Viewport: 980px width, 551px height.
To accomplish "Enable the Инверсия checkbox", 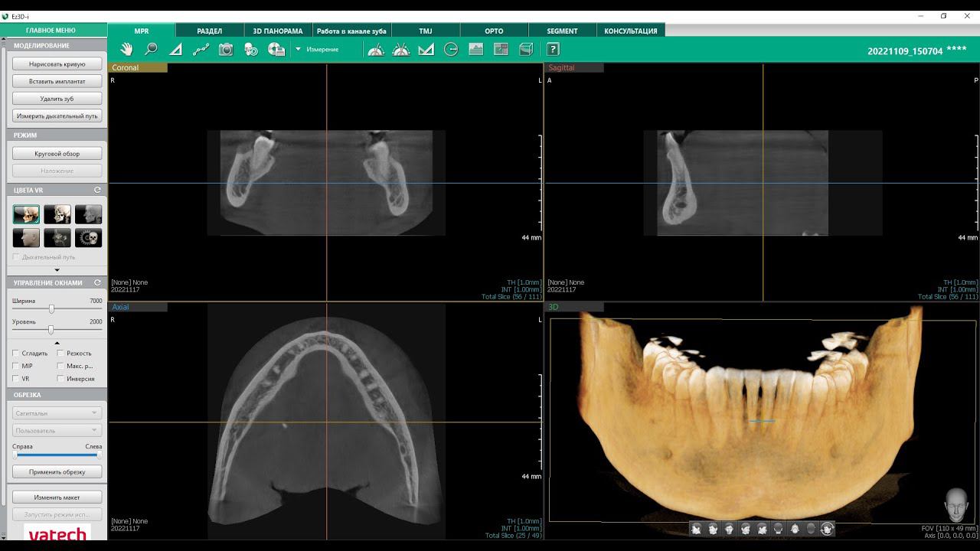I will [x=60, y=379].
